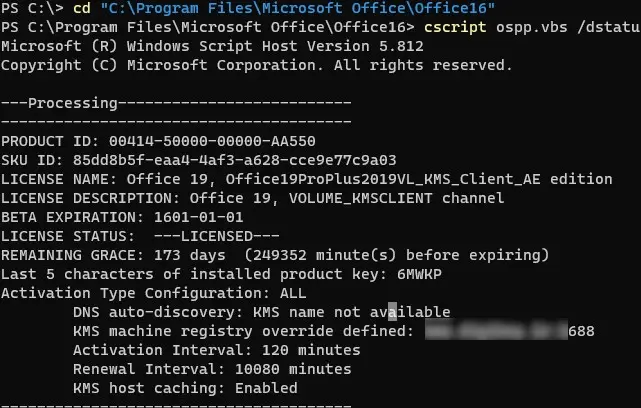
Task: Click the quoted Office16 path string
Action: pyautogui.click(x=298, y=8)
